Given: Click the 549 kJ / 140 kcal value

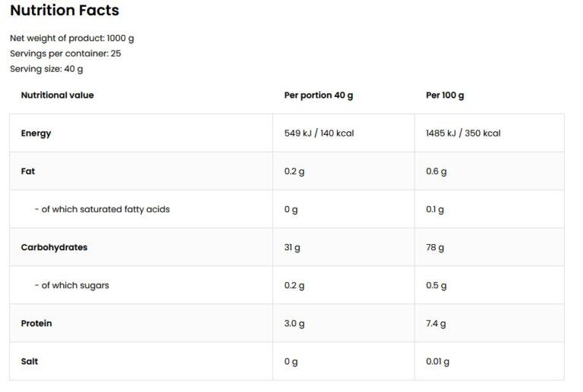Looking at the screenshot, I should coord(319,133).
